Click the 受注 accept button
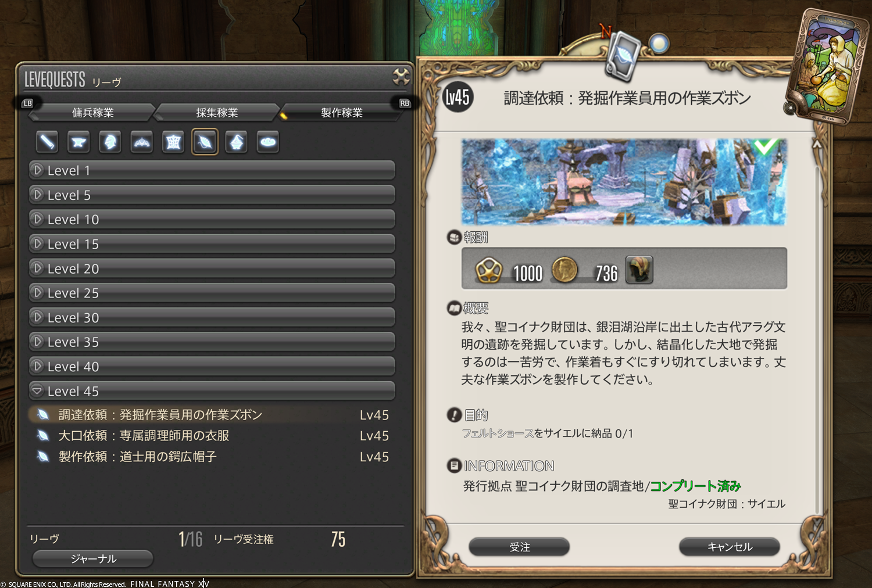This screenshot has height=588, width=872. tap(519, 547)
